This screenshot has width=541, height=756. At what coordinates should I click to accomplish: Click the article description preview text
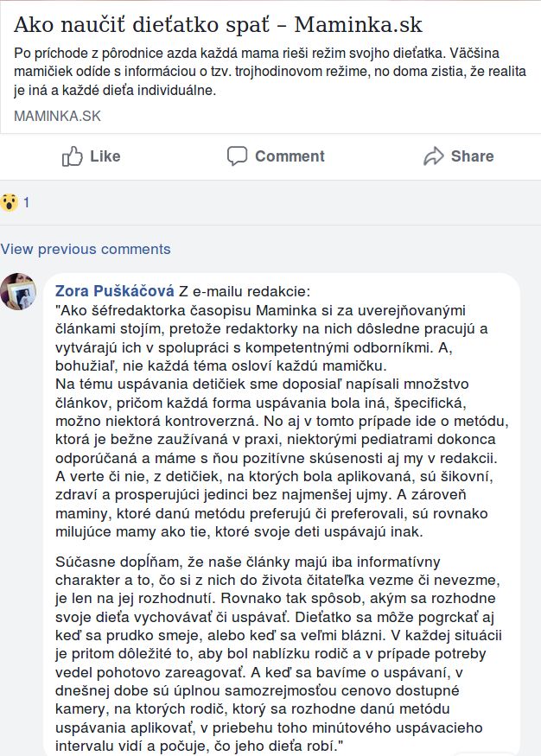click(270, 72)
